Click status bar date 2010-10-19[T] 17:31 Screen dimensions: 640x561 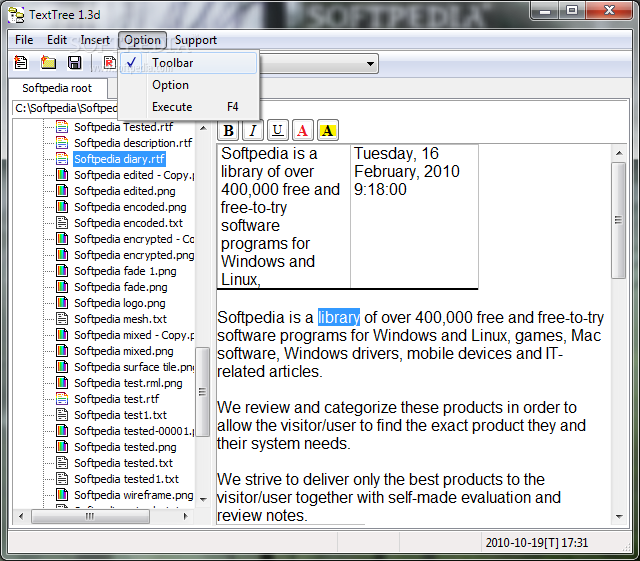[x=536, y=543]
